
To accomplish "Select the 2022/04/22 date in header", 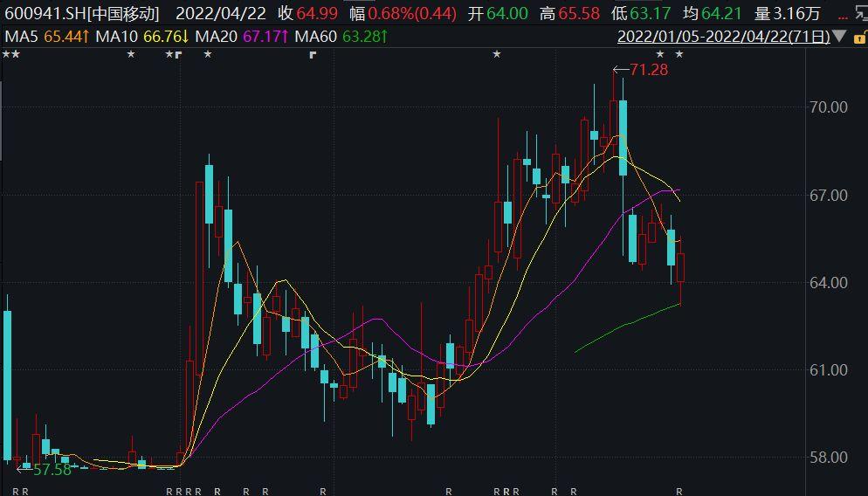I will pos(221,13).
